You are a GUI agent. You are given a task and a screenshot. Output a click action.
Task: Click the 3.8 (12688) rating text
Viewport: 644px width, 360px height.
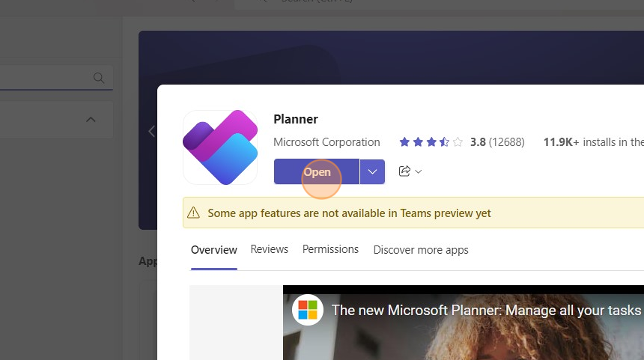[x=497, y=142]
